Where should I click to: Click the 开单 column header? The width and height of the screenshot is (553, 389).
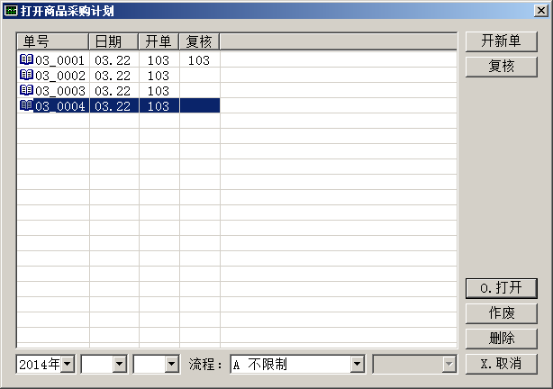click(159, 42)
